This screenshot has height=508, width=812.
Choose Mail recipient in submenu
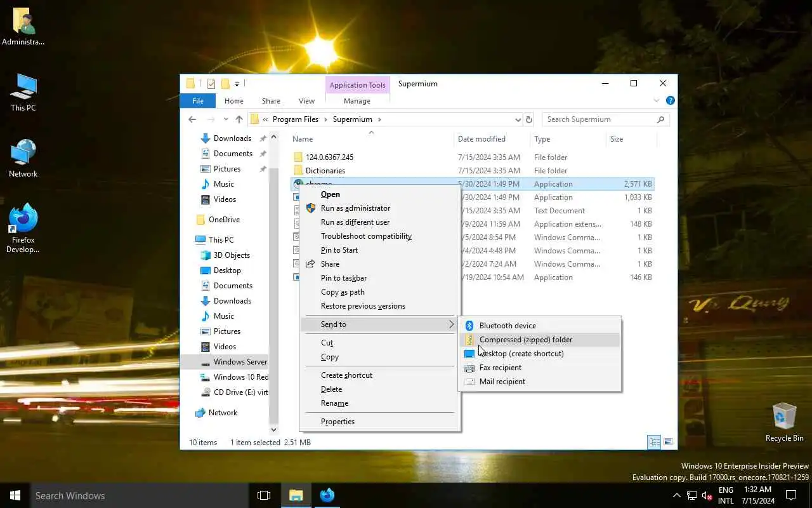pos(539,382)
